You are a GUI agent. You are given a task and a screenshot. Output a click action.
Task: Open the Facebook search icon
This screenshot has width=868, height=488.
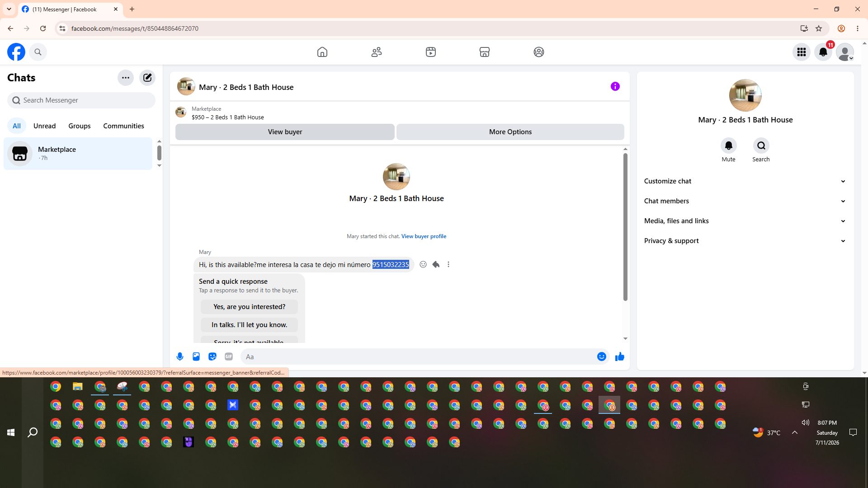pos(38,52)
